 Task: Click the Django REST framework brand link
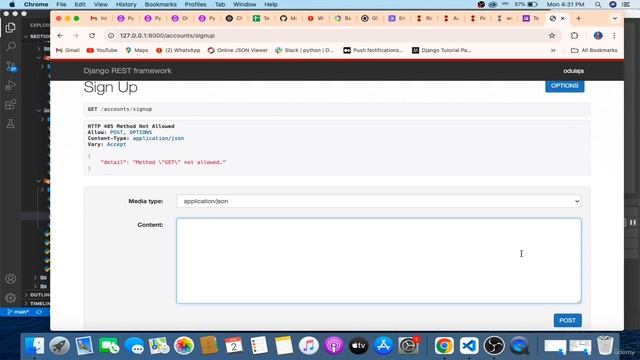127,71
